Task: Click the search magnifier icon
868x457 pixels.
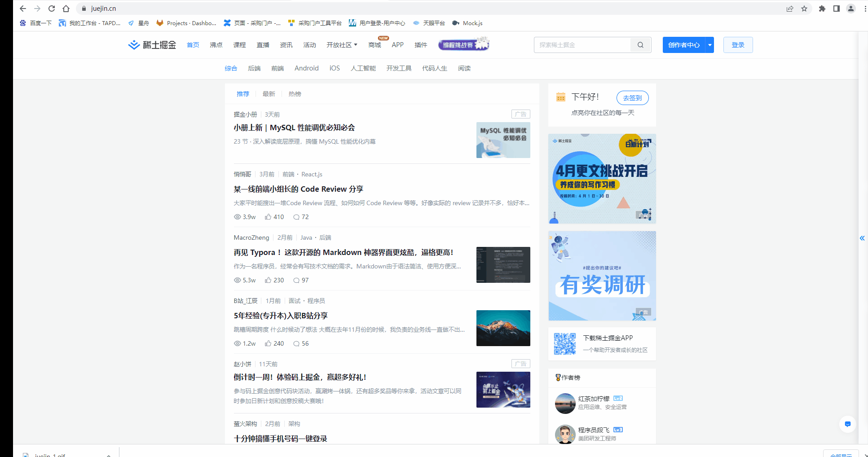Action: pos(641,45)
